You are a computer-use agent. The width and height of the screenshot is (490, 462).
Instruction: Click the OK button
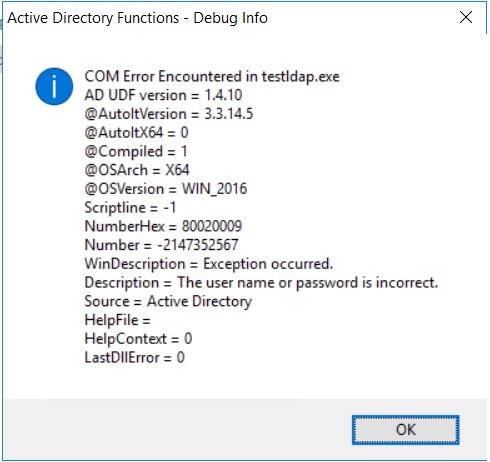[405, 430]
